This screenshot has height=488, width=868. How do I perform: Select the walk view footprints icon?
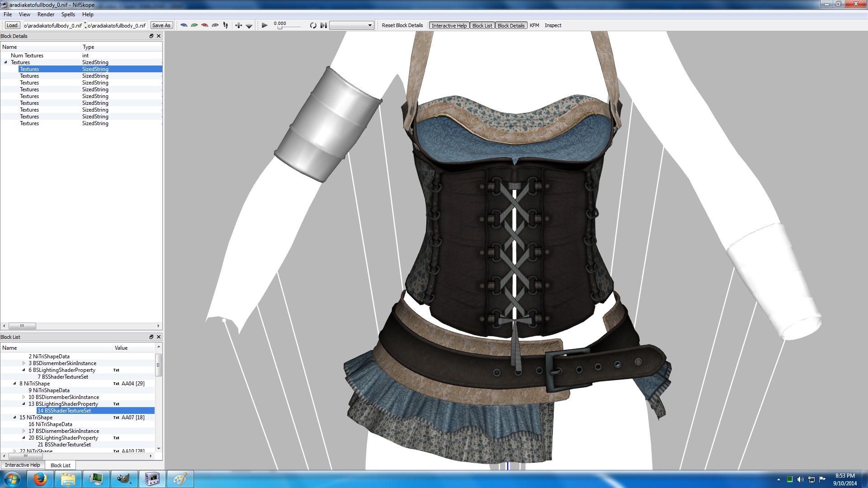pos(226,25)
